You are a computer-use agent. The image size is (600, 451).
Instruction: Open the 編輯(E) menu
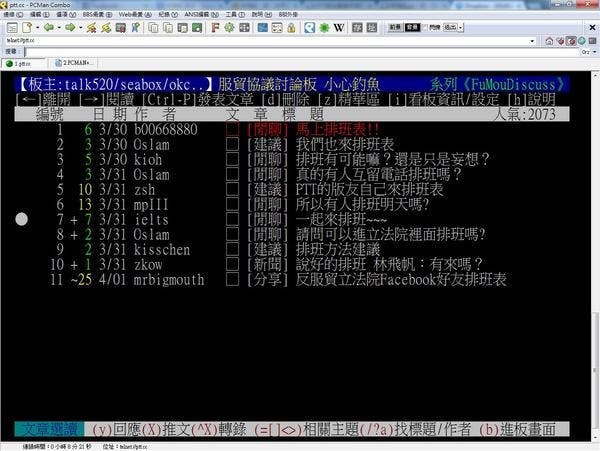40,14
